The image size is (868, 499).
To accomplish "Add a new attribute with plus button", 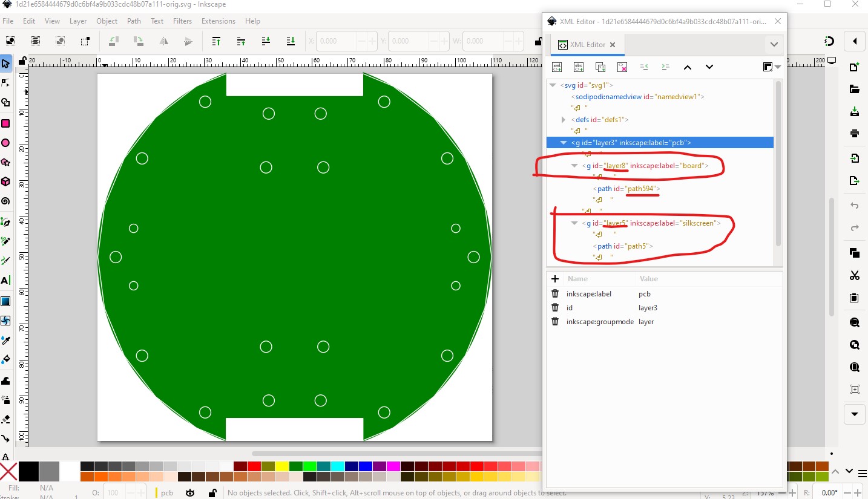I will [554, 279].
